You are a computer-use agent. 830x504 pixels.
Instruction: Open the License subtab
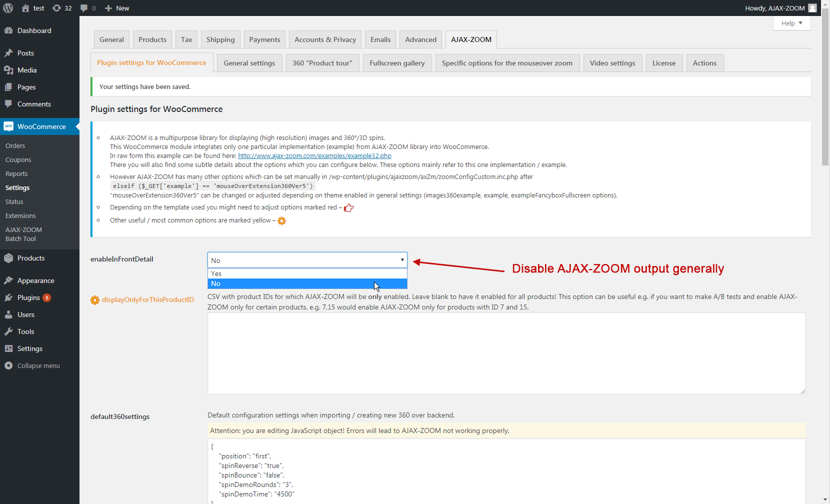click(x=664, y=63)
